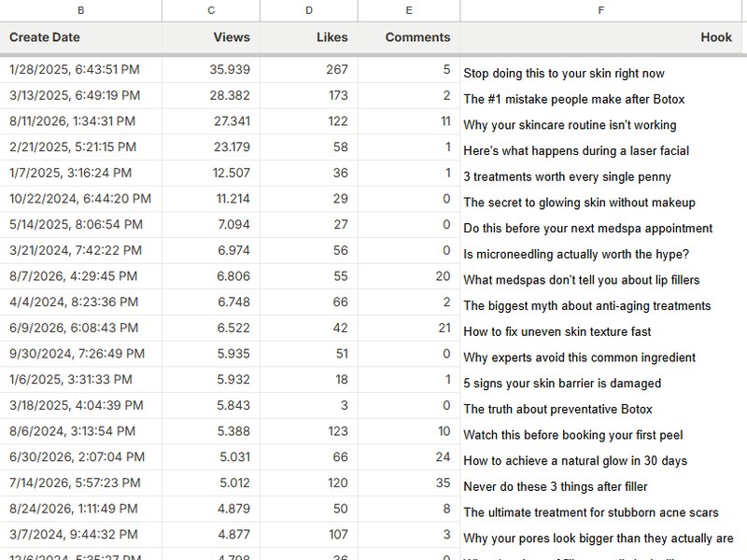This screenshot has height=560, width=747.
Task: Select column C header
Action: (211, 10)
